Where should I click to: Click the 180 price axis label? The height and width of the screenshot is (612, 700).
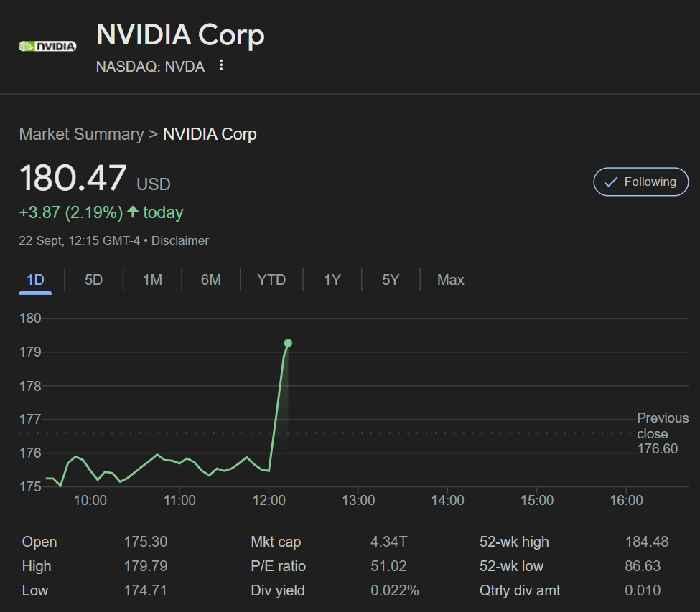pyautogui.click(x=30, y=318)
